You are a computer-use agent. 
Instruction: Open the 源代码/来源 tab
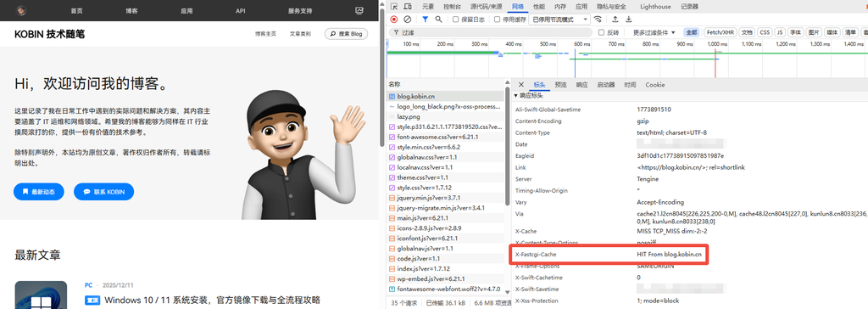point(486,7)
